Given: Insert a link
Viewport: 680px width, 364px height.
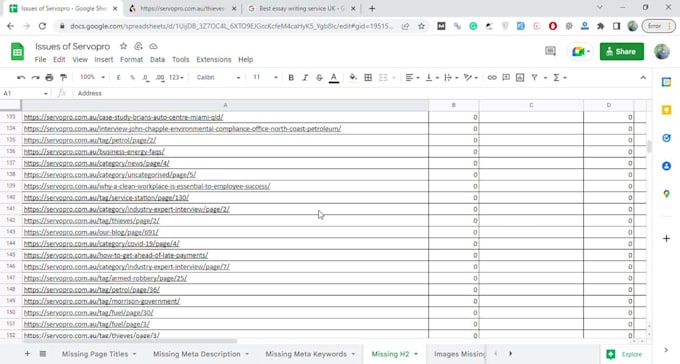Looking at the screenshot, I should [492, 78].
